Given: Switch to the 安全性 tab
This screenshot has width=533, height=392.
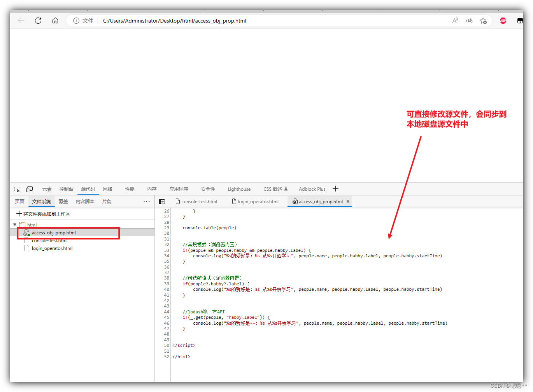Looking at the screenshot, I should click(x=208, y=189).
